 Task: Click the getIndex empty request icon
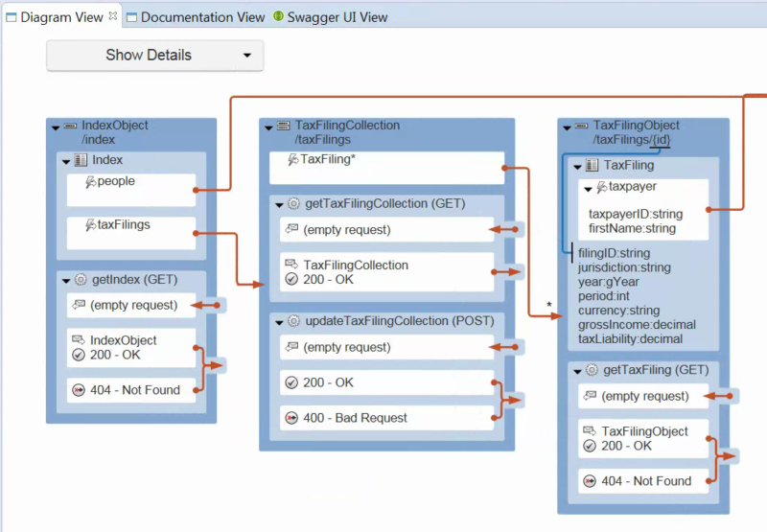[79, 305]
